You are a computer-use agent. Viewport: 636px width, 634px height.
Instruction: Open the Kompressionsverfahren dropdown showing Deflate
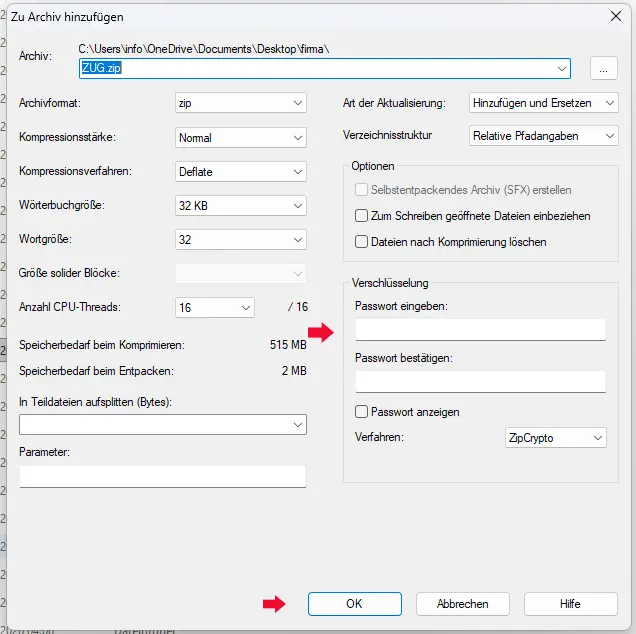click(x=241, y=172)
